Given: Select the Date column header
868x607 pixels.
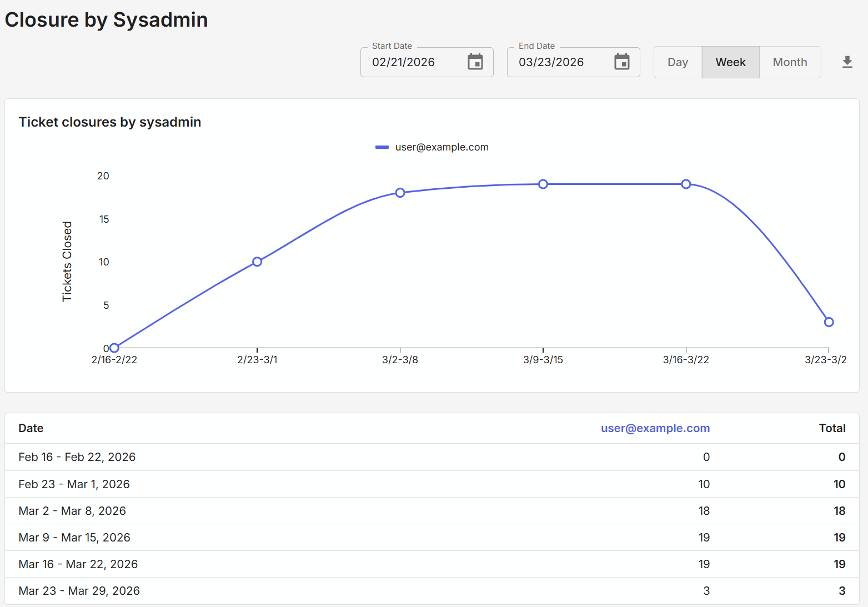Looking at the screenshot, I should point(31,428).
